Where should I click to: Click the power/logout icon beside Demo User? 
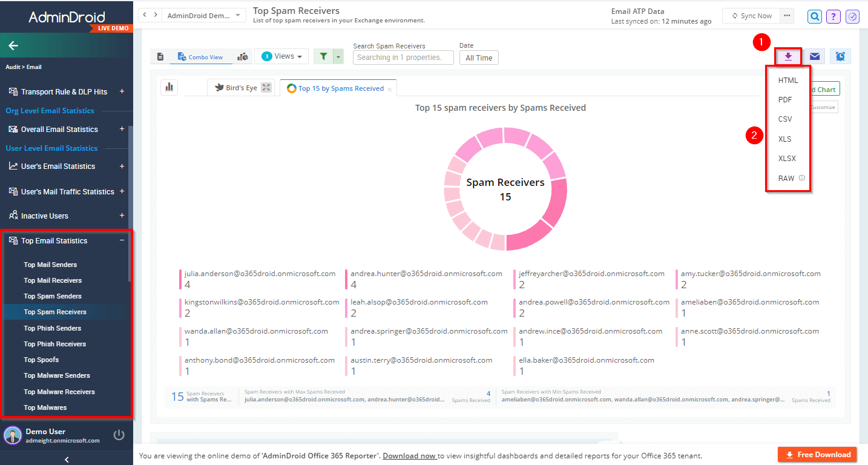click(119, 434)
